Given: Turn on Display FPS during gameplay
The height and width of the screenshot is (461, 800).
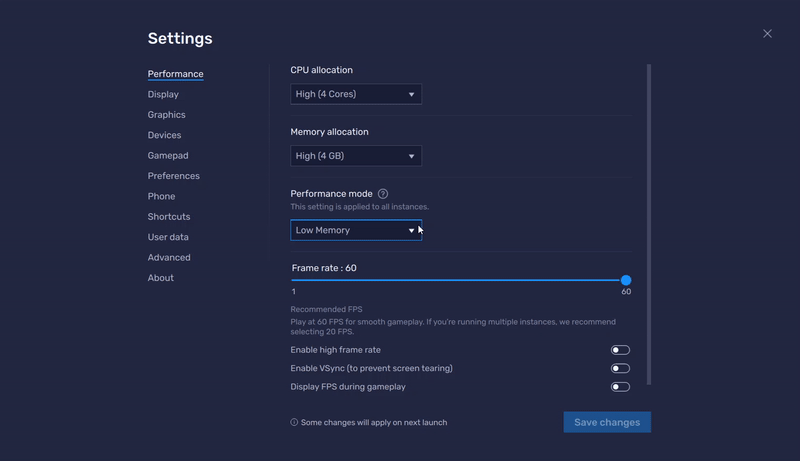Looking at the screenshot, I should point(620,387).
